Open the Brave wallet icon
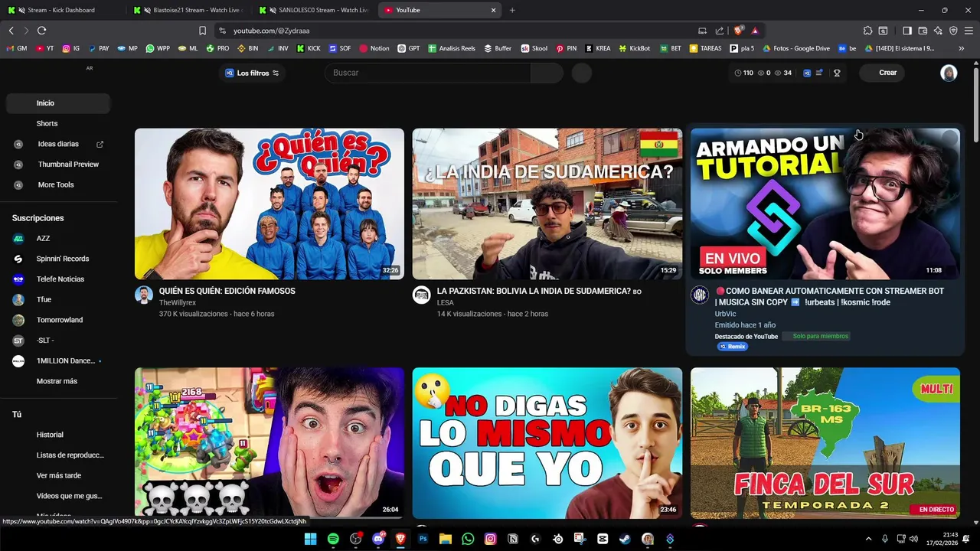The height and width of the screenshot is (551, 980). [x=923, y=31]
